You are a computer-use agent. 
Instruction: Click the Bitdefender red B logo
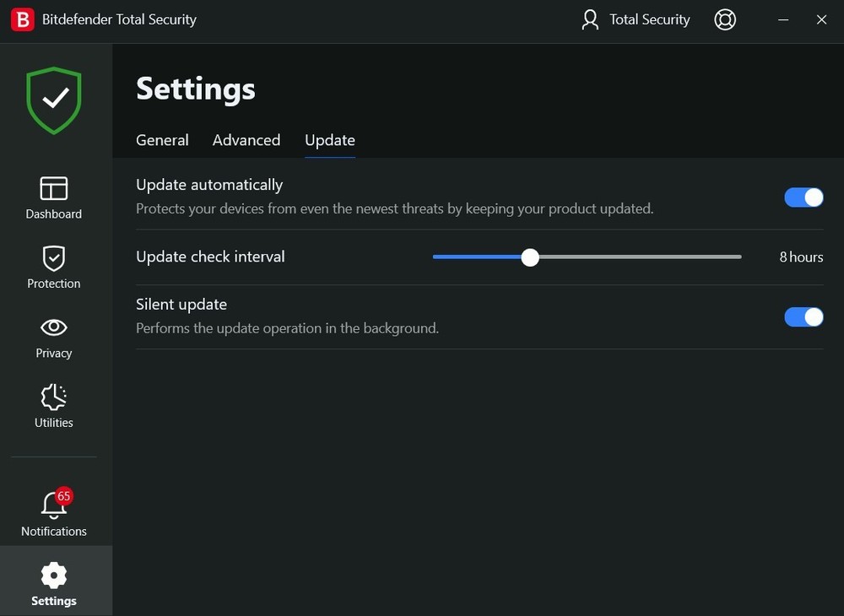22,19
